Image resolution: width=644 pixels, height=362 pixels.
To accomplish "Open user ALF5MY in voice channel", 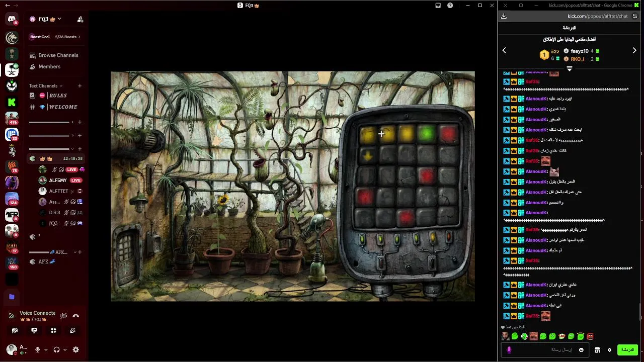I will click(60, 180).
